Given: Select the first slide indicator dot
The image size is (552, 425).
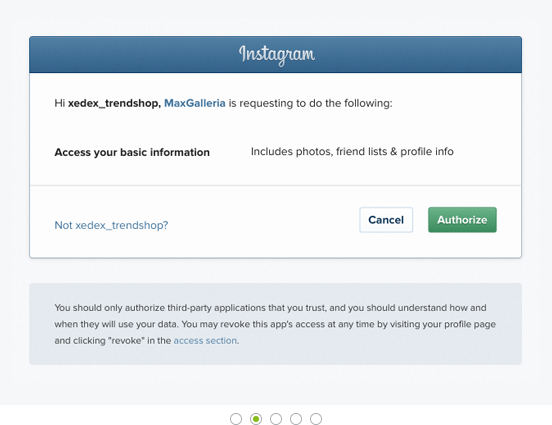Looking at the screenshot, I should (x=236, y=419).
